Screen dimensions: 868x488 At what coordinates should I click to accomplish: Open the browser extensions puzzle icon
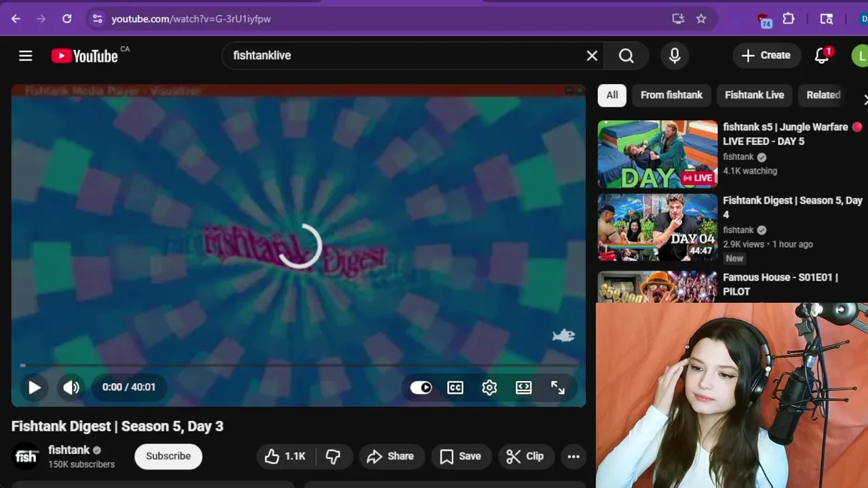click(x=789, y=19)
